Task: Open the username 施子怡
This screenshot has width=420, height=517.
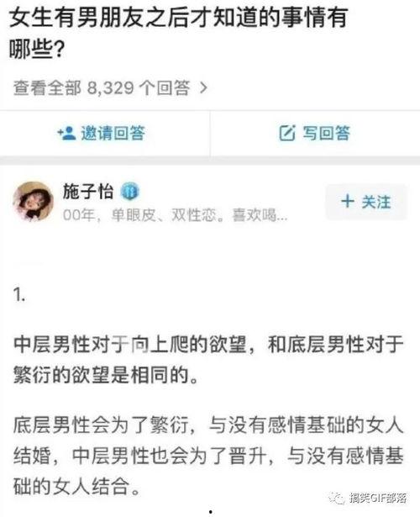Action: click(88, 192)
